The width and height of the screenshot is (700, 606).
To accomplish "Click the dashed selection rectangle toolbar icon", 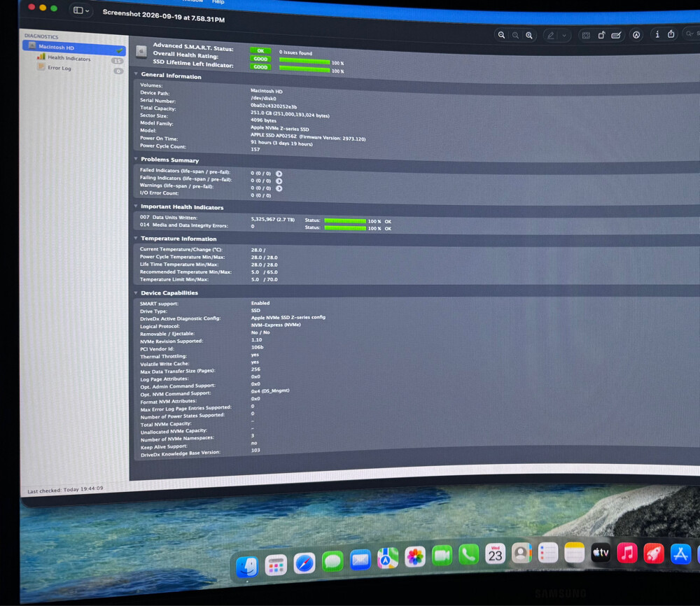I will click(586, 35).
